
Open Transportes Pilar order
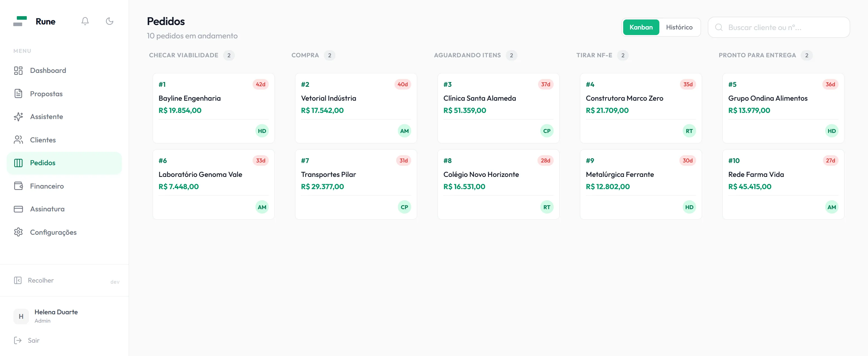pyautogui.click(x=356, y=185)
